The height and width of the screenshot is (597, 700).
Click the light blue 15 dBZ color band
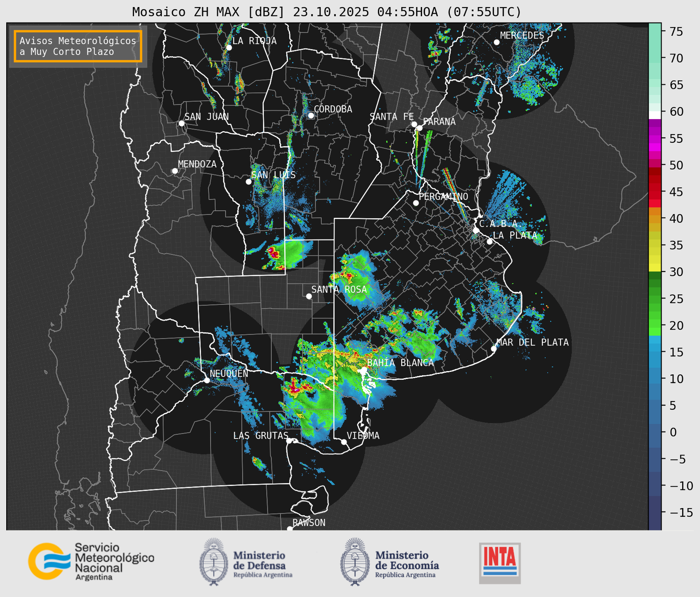pos(655,352)
